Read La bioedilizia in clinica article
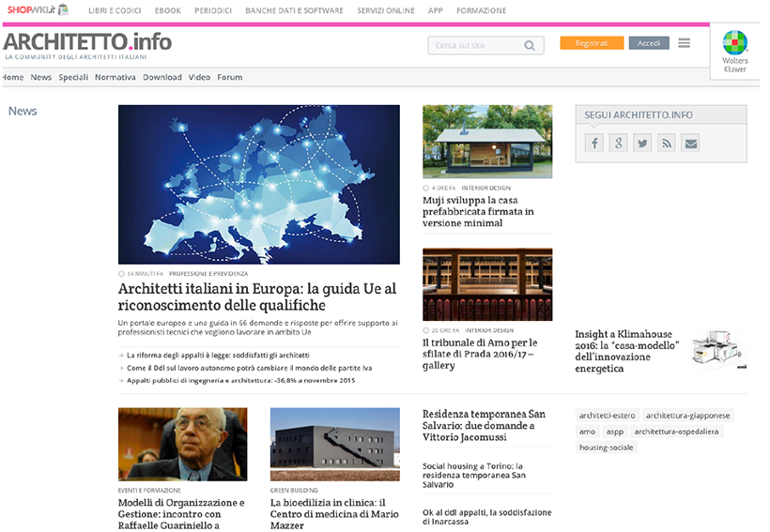770x532 pixels. [334, 514]
